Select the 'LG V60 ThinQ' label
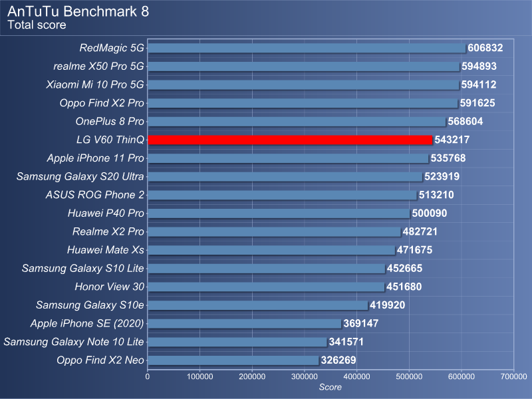Viewport: 532px width, 399px height. click(x=110, y=140)
